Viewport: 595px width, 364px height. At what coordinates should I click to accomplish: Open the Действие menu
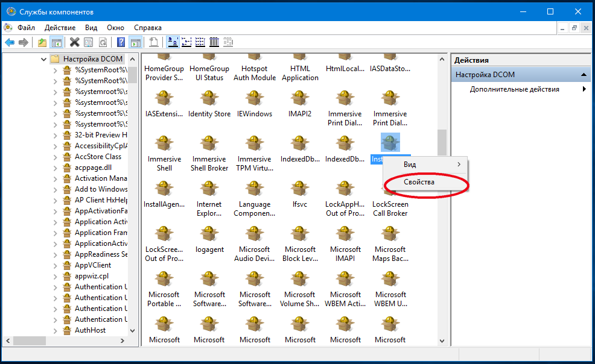coord(60,28)
